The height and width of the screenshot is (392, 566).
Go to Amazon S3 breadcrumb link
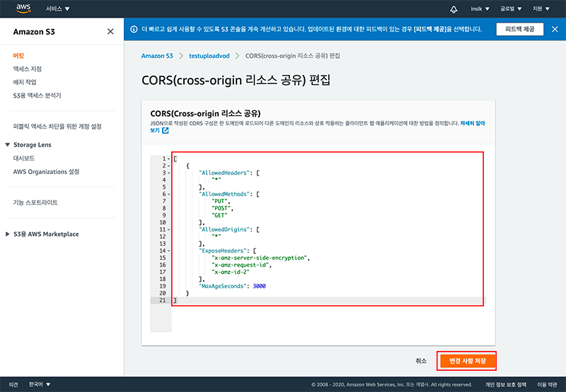tap(157, 56)
